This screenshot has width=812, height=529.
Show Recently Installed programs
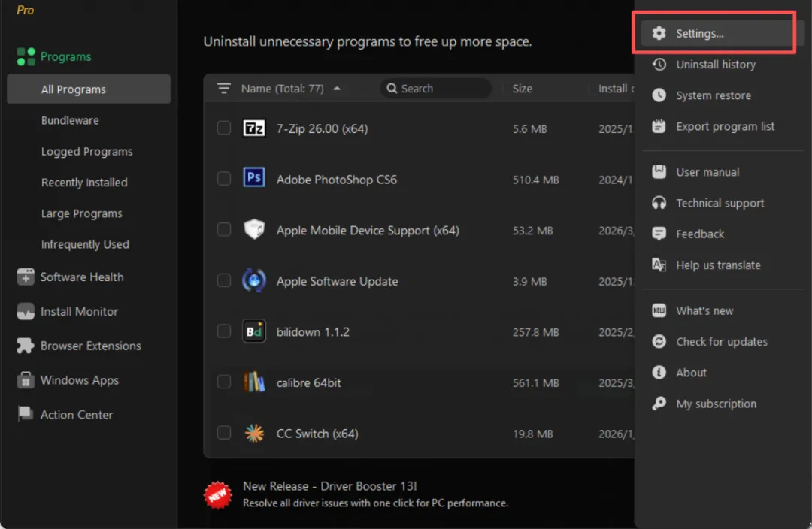[84, 182]
